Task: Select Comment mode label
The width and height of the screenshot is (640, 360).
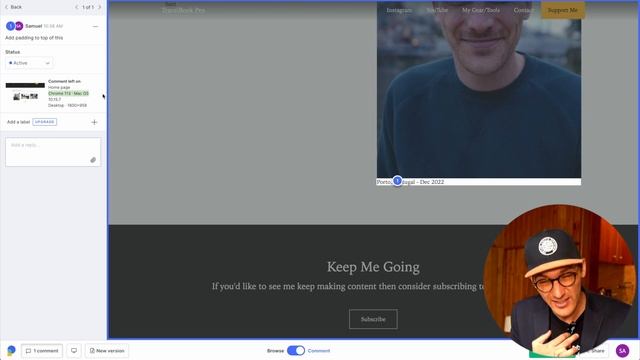Action: click(x=319, y=351)
